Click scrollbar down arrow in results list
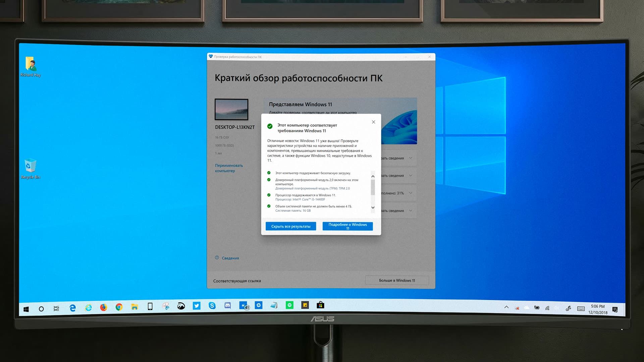644x362 pixels. (x=373, y=208)
